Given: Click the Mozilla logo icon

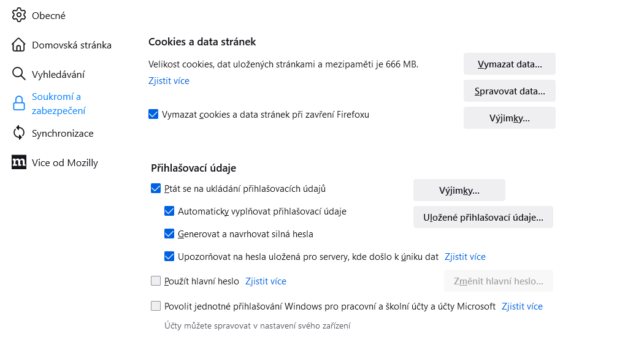Looking at the screenshot, I should click(x=19, y=162).
